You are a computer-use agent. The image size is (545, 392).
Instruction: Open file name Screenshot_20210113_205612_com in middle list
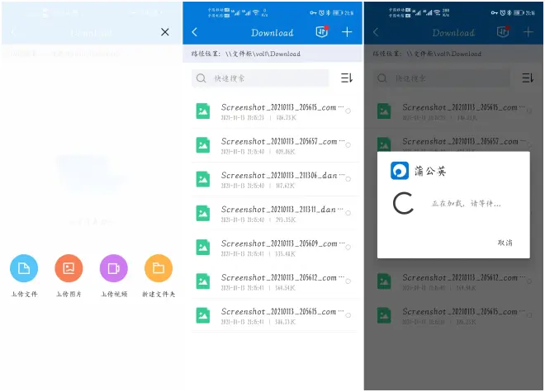pyautogui.click(x=282, y=277)
